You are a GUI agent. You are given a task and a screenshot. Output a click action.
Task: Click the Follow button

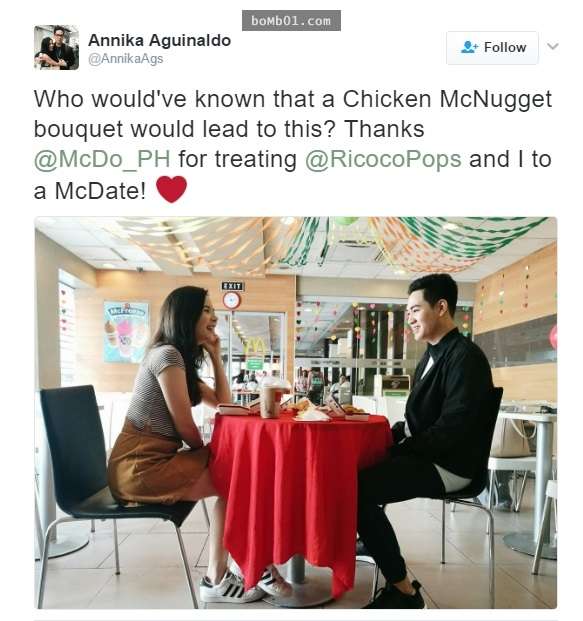pos(492,48)
